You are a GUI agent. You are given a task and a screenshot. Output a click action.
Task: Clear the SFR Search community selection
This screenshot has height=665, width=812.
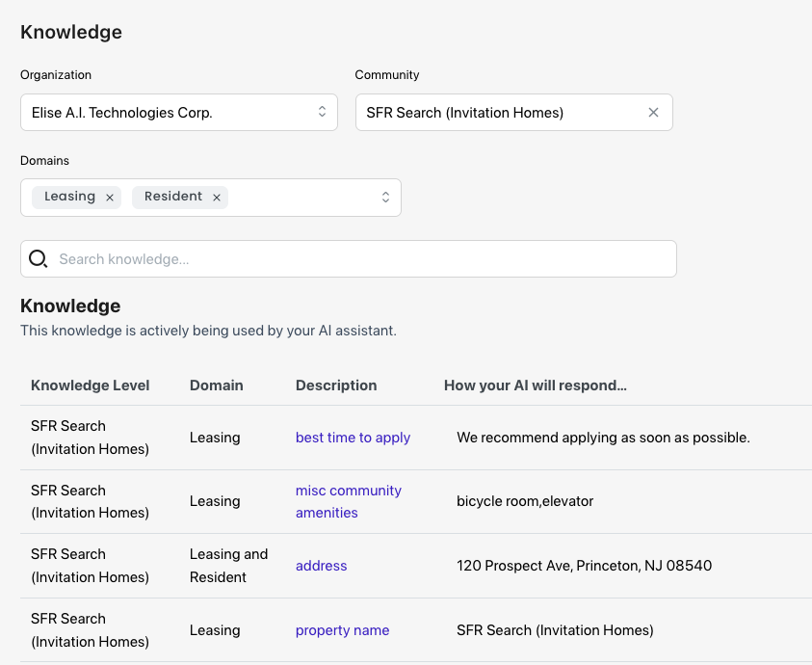(x=653, y=113)
